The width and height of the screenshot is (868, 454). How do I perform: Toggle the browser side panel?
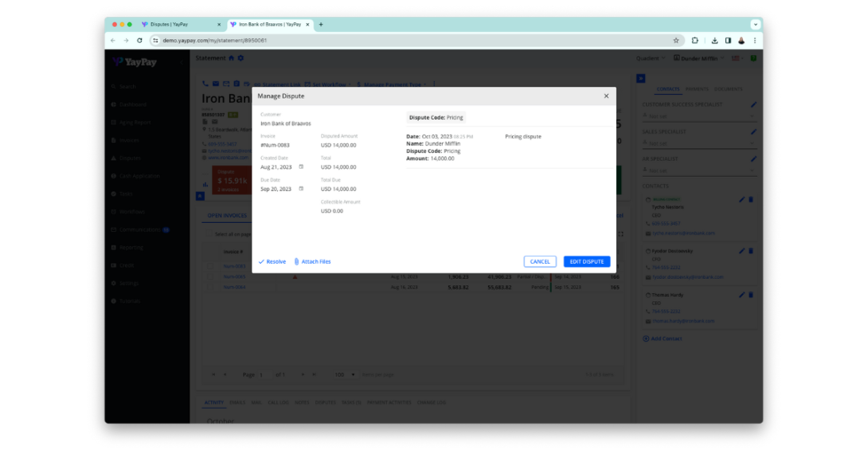[728, 41]
